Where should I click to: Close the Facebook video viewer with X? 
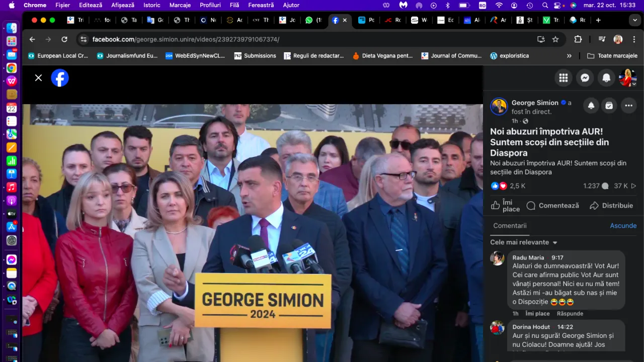click(x=38, y=77)
